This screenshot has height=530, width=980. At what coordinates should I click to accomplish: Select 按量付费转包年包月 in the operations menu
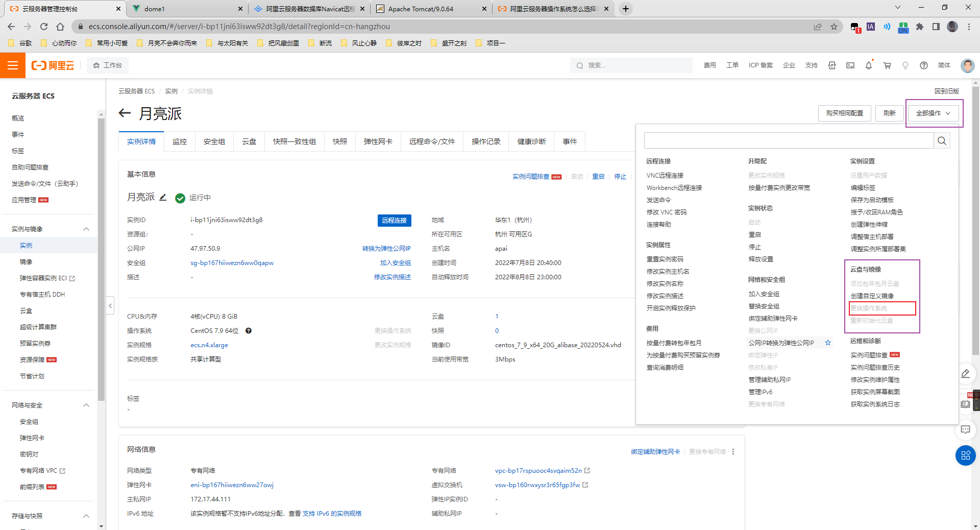coord(674,343)
